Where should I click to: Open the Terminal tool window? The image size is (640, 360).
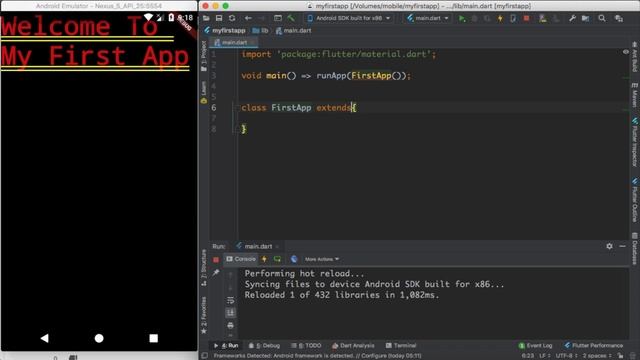coord(401,346)
